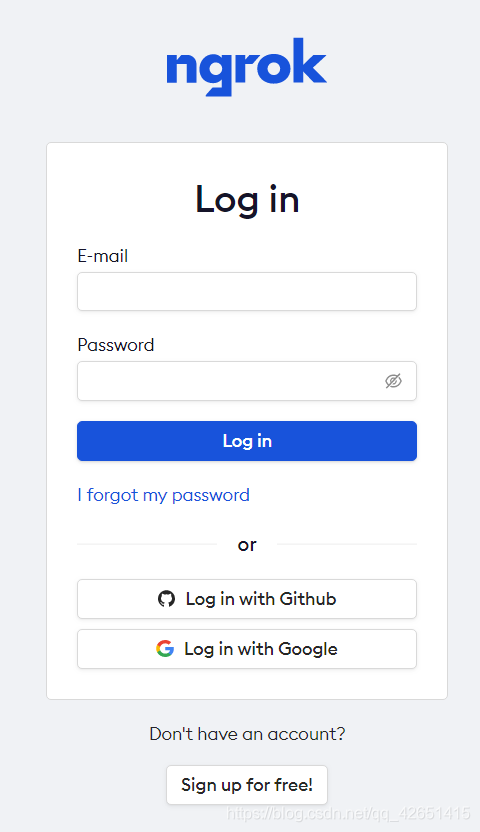Click the "or" separator text

[247, 545]
